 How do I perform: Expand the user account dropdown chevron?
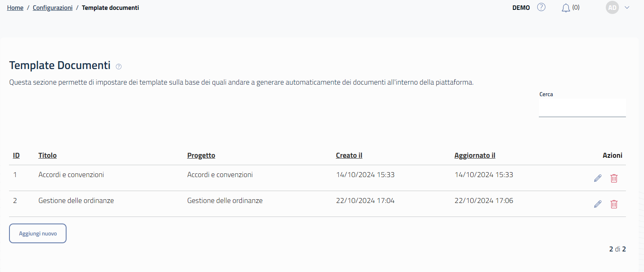(627, 7)
